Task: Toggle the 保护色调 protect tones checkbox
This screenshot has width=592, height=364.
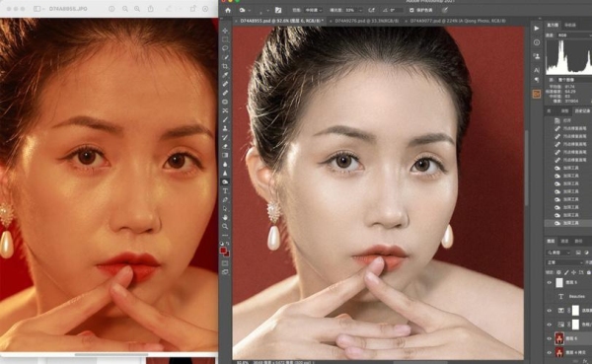Action: pyautogui.click(x=411, y=10)
